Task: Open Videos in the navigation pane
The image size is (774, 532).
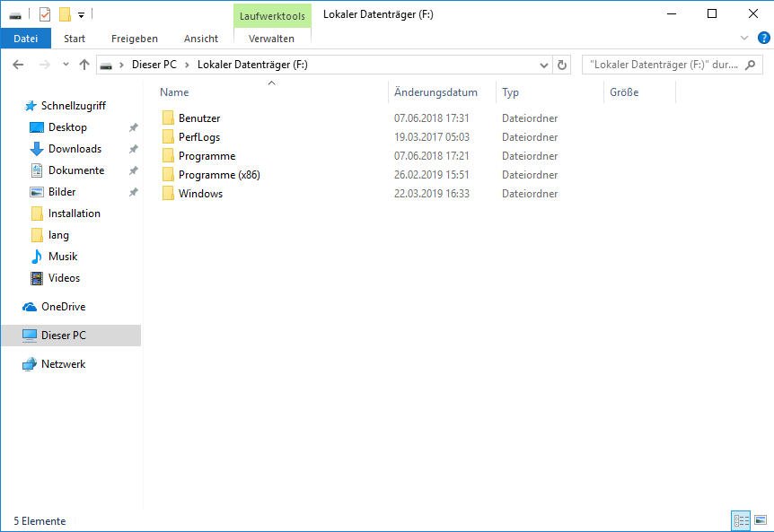Action: click(x=64, y=278)
